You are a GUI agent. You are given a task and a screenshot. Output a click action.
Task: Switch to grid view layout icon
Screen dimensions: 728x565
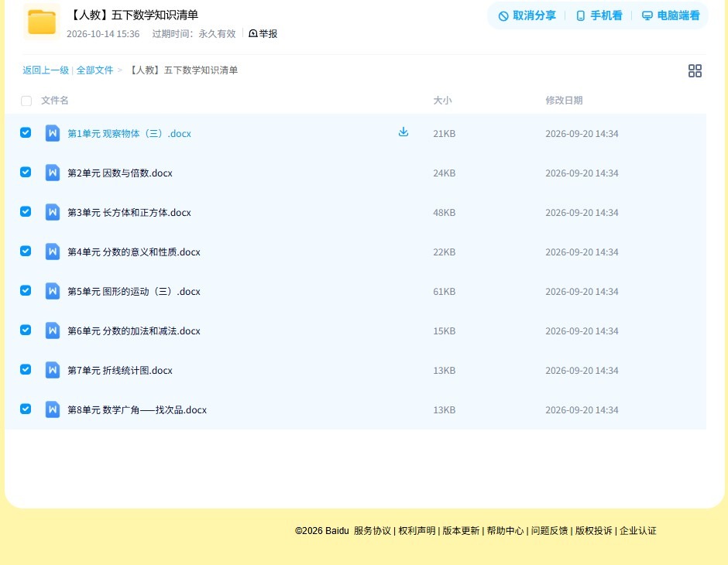[695, 70]
